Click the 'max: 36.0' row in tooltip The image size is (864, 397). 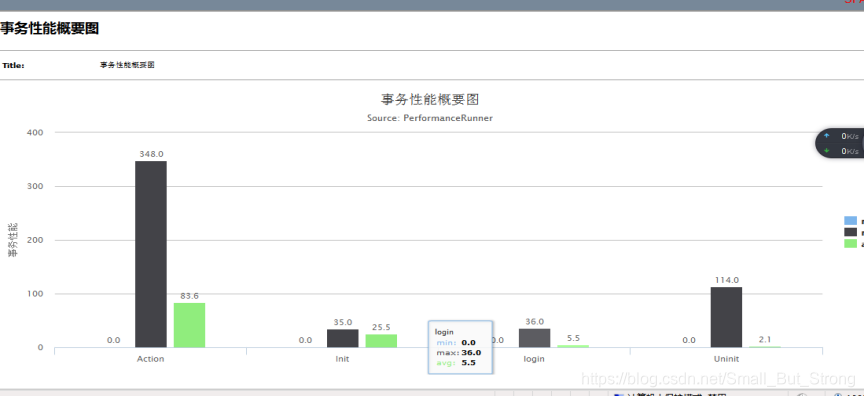(458, 353)
